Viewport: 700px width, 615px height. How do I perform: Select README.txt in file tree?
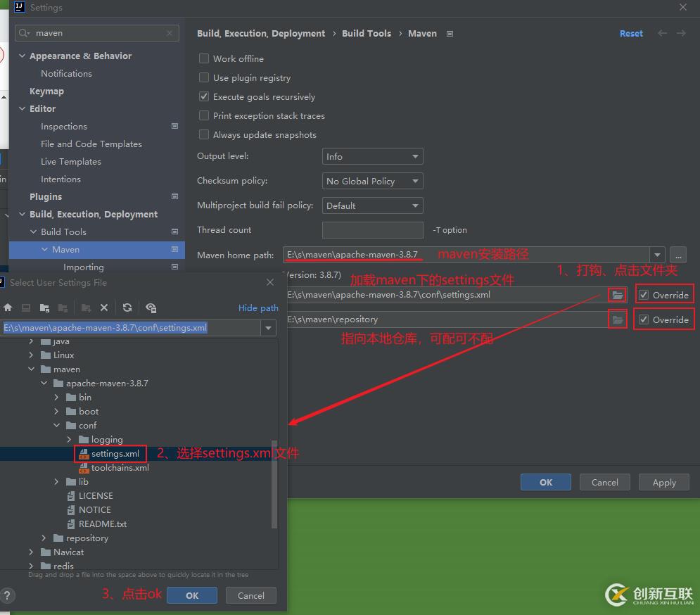pos(103,524)
